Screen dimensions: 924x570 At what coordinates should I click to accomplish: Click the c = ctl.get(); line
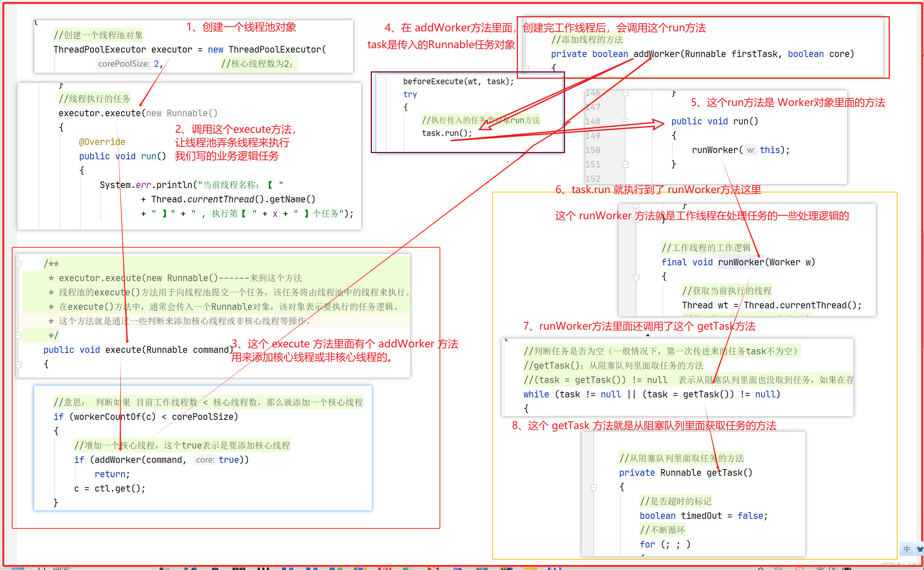(110, 489)
